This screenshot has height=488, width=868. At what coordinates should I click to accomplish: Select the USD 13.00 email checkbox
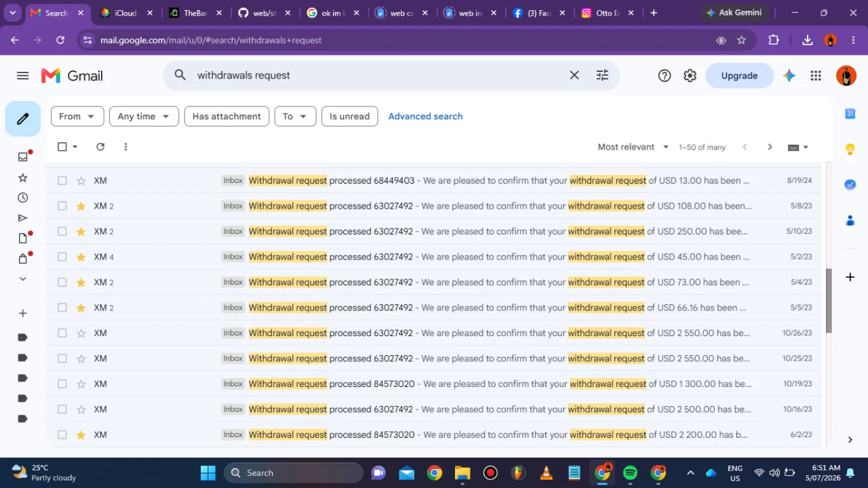[62, 180]
